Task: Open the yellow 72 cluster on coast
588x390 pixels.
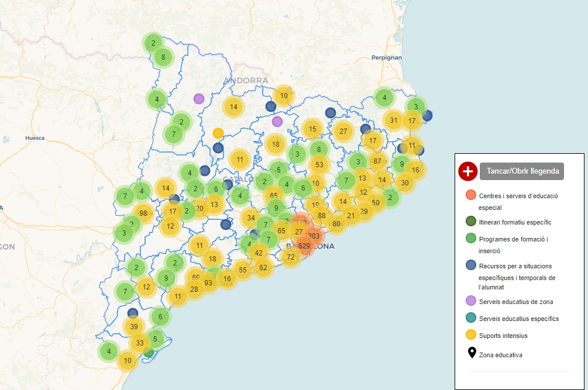Action: [x=291, y=257]
